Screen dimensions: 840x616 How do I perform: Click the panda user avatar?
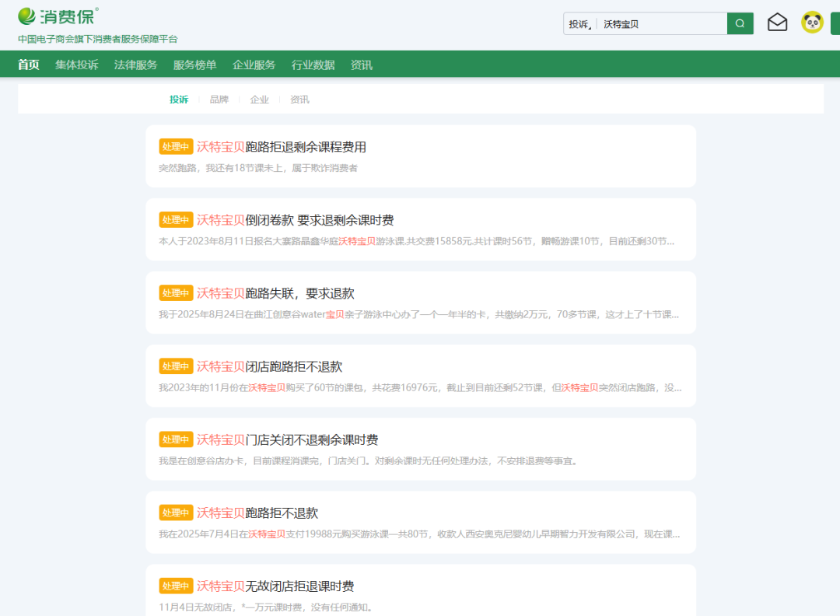[x=812, y=23]
